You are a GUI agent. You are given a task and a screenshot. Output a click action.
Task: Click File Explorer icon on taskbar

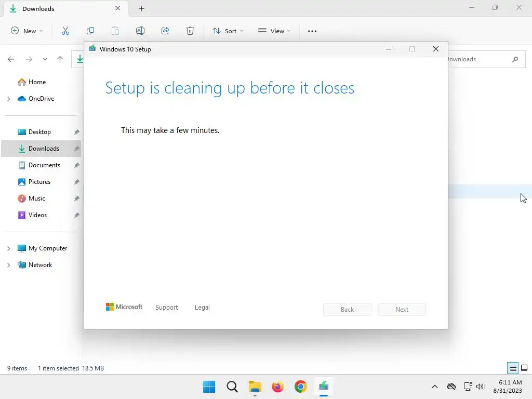tap(255, 387)
